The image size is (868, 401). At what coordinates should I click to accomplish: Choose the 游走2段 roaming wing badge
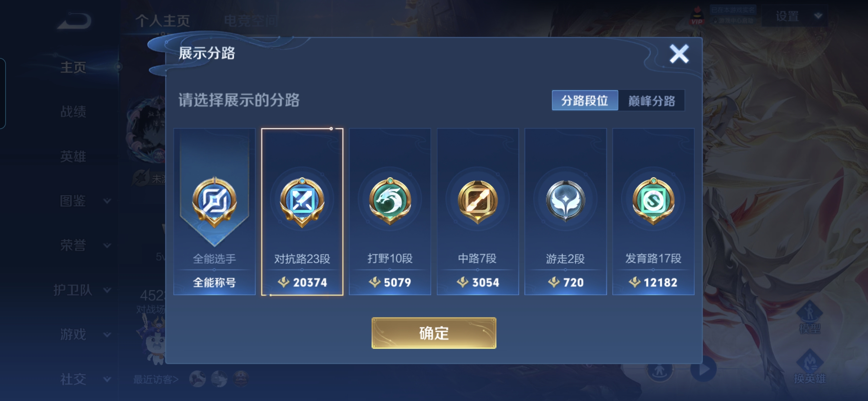(565, 201)
